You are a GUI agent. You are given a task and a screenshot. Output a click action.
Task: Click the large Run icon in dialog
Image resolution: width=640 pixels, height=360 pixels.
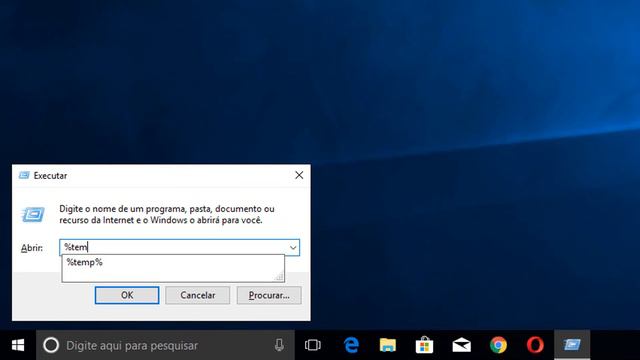tap(33, 215)
